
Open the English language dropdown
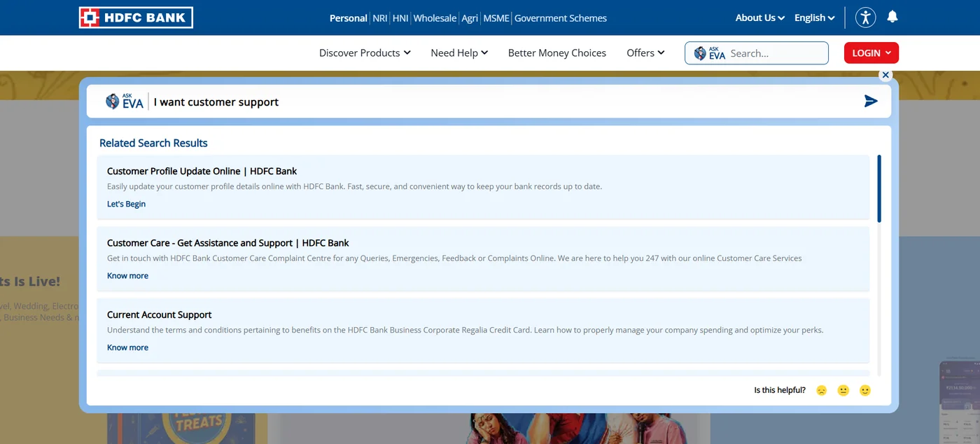[x=814, y=18]
